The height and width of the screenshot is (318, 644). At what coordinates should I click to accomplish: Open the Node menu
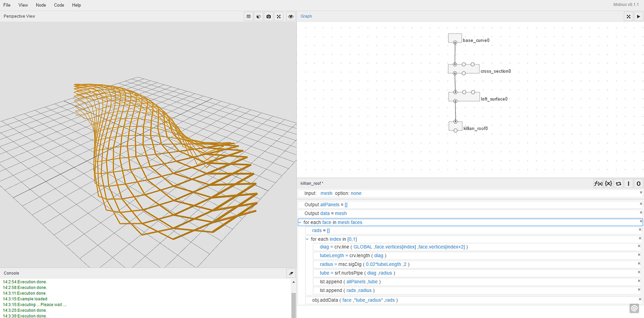[x=41, y=5]
